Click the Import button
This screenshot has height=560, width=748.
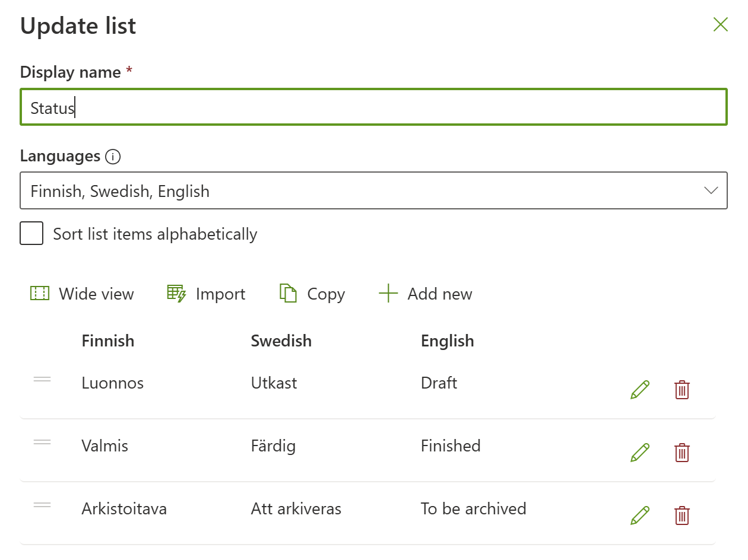click(x=206, y=294)
